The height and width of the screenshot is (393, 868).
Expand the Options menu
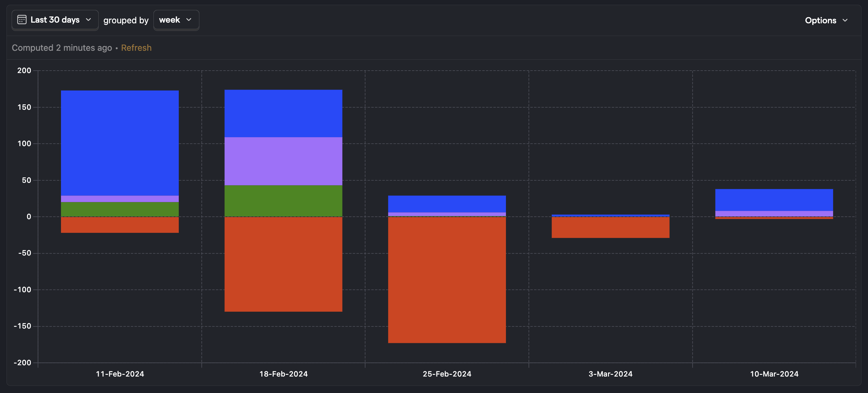click(826, 21)
